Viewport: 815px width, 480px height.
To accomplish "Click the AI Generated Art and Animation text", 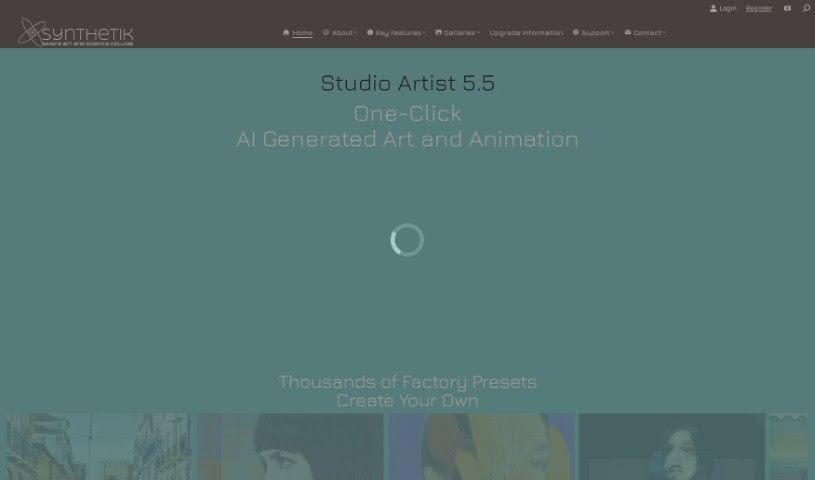I will click(408, 139).
